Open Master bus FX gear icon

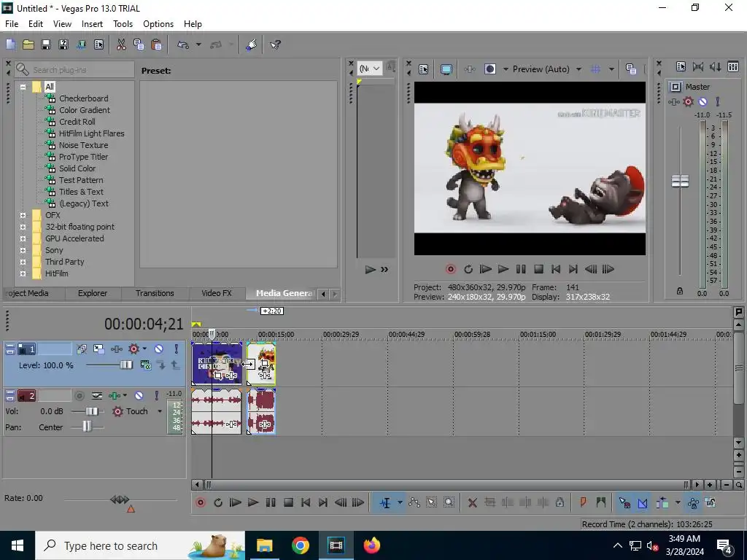688,101
